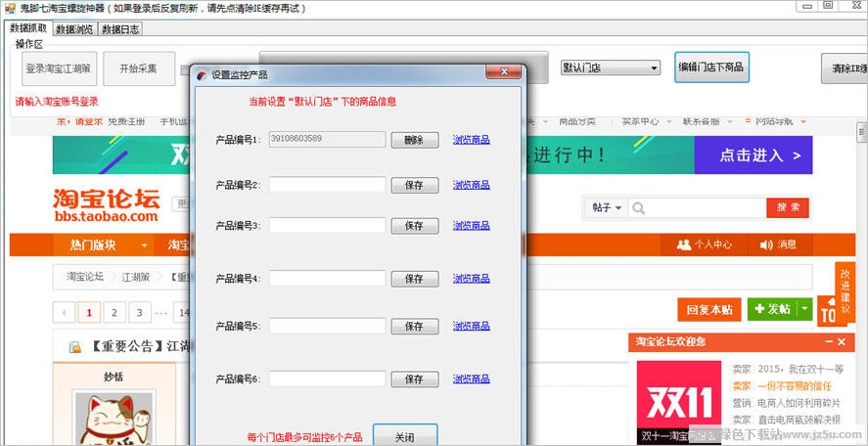Screen dimensions: 868x446
Task: Click the red 搜索 button
Action: pos(788,208)
